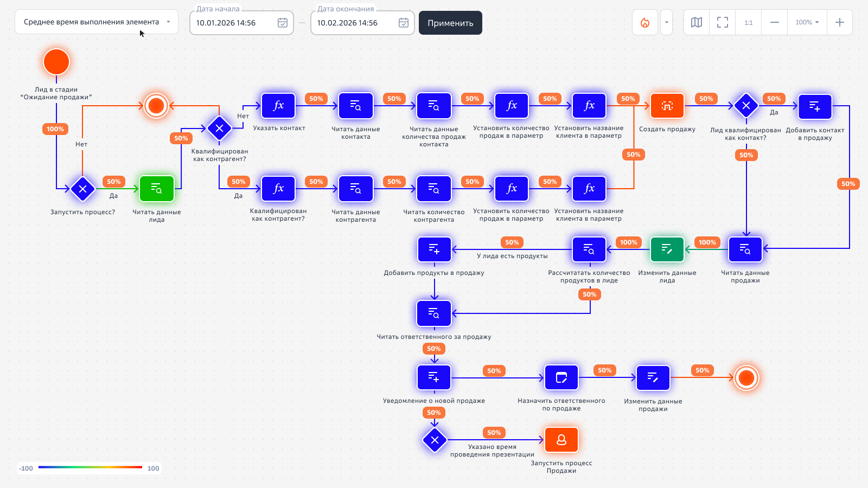Select the orange start event circle
Viewport: 868px width, 488px height.
tap(56, 62)
